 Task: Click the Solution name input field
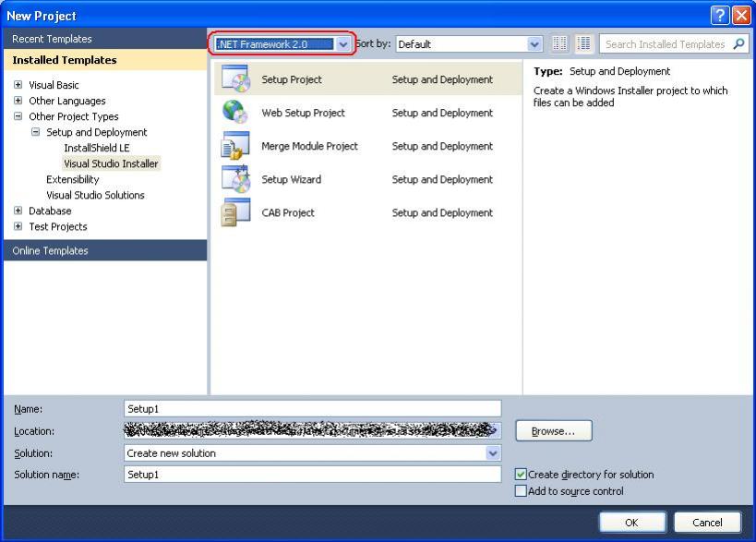tap(312, 474)
